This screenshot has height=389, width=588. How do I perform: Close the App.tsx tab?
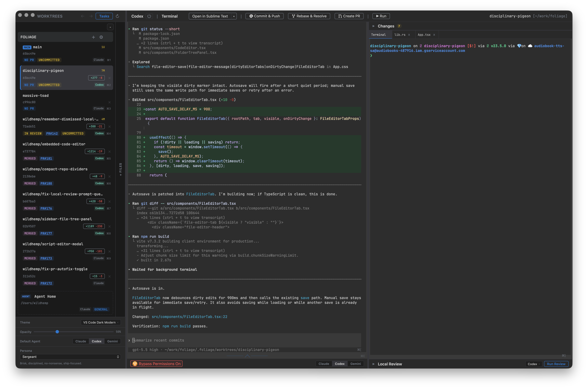click(x=434, y=35)
